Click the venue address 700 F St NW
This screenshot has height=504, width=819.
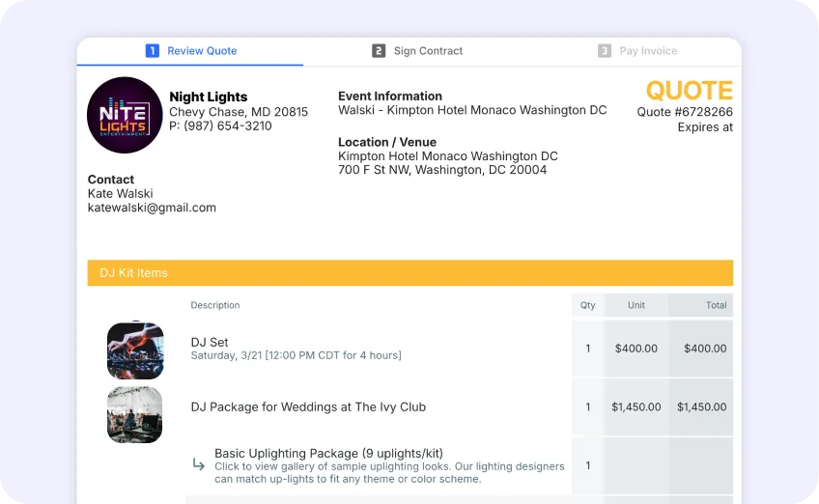coord(442,170)
